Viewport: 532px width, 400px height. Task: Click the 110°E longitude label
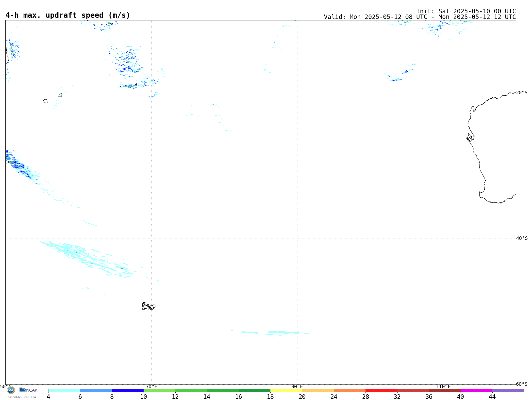click(x=443, y=387)
